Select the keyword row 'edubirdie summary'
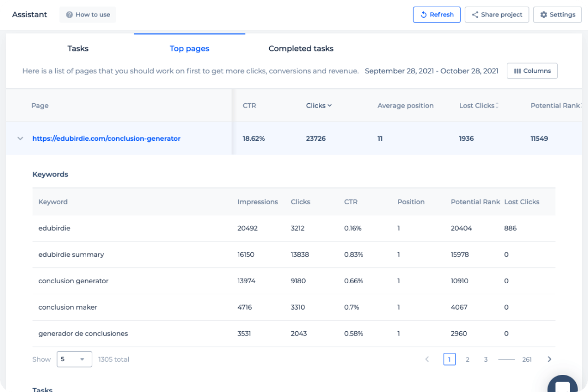 pyautogui.click(x=293, y=255)
